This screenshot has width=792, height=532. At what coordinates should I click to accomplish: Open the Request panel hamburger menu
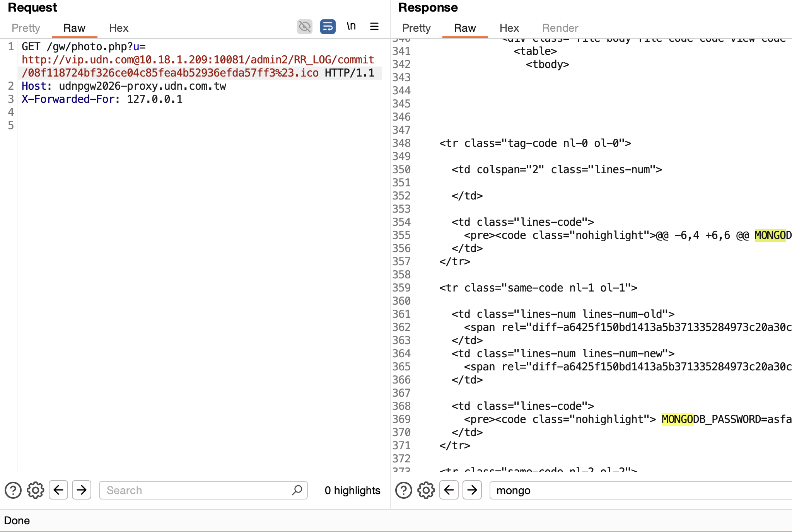pyautogui.click(x=374, y=26)
